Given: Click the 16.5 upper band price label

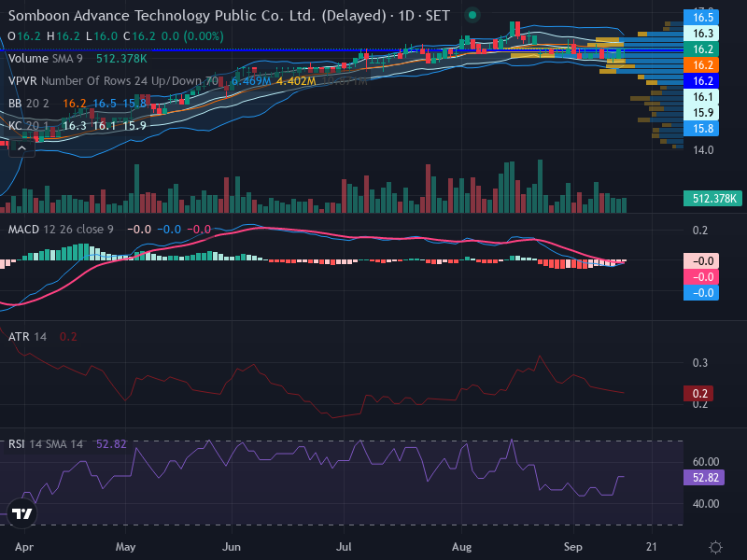Looking at the screenshot, I should [701, 17].
